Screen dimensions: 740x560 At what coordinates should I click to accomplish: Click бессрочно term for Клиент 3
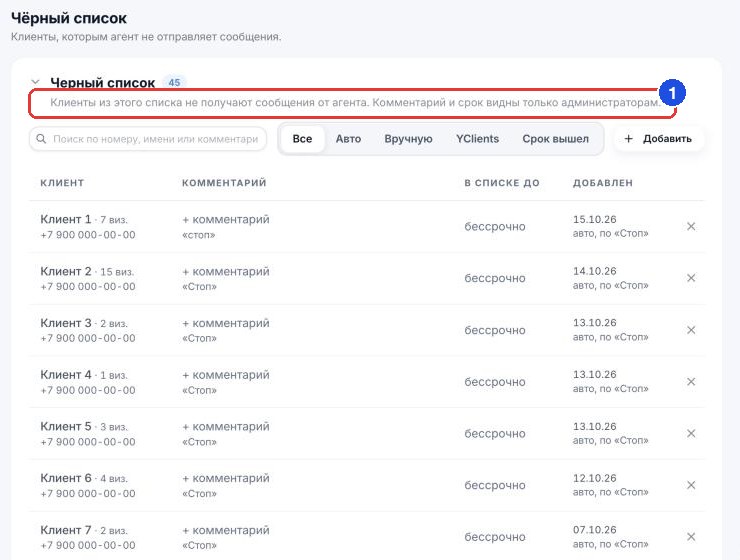pos(495,330)
